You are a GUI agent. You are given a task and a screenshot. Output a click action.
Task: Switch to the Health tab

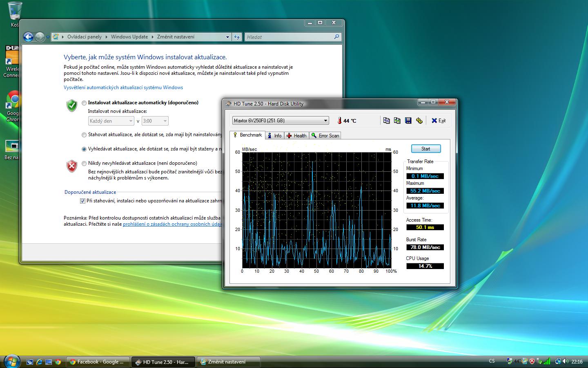(296, 136)
